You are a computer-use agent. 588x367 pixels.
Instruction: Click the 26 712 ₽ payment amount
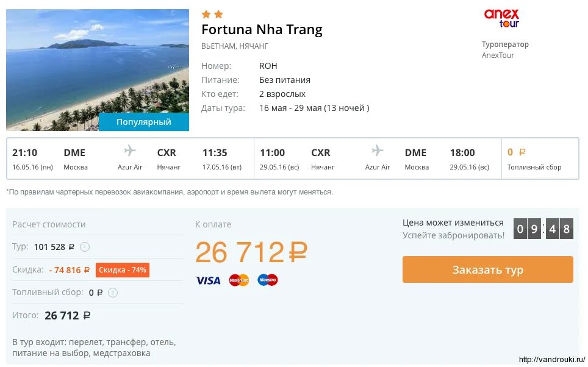(x=251, y=252)
